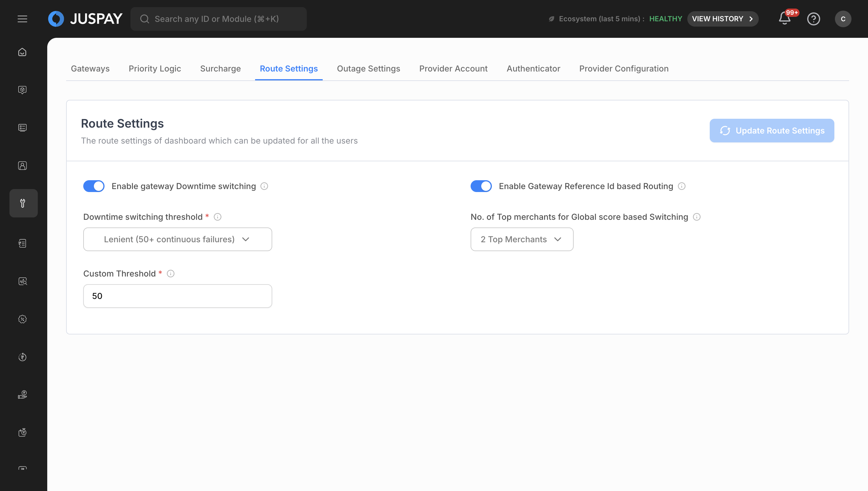
Task: Click info icon next to Downtime switching threshold
Action: [218, 217]
